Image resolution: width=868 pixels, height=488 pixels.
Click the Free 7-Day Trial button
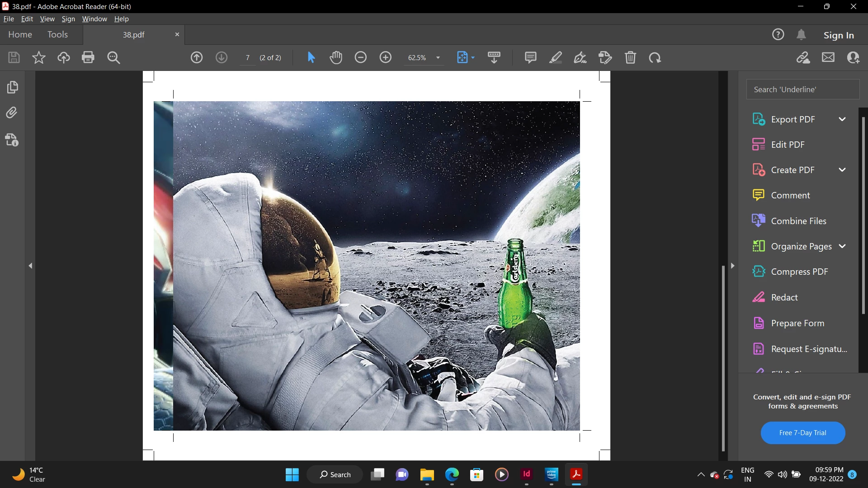(x=802, y=433)
